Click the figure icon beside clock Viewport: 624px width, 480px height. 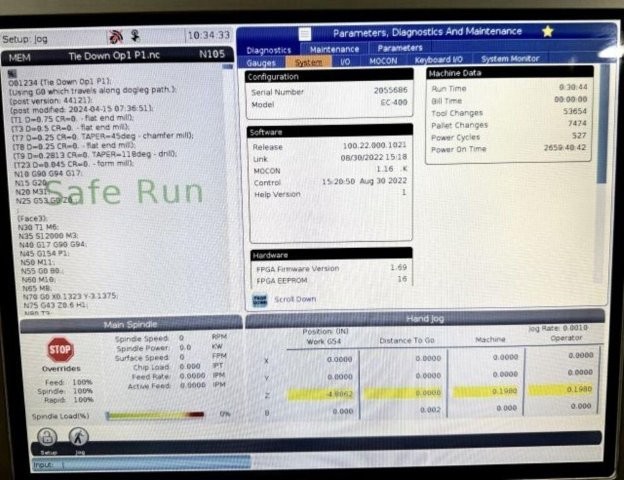click(136, 36)
